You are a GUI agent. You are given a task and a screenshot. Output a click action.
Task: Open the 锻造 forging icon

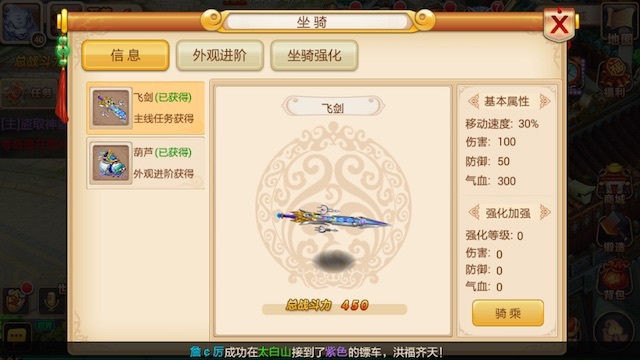[615, 233]
